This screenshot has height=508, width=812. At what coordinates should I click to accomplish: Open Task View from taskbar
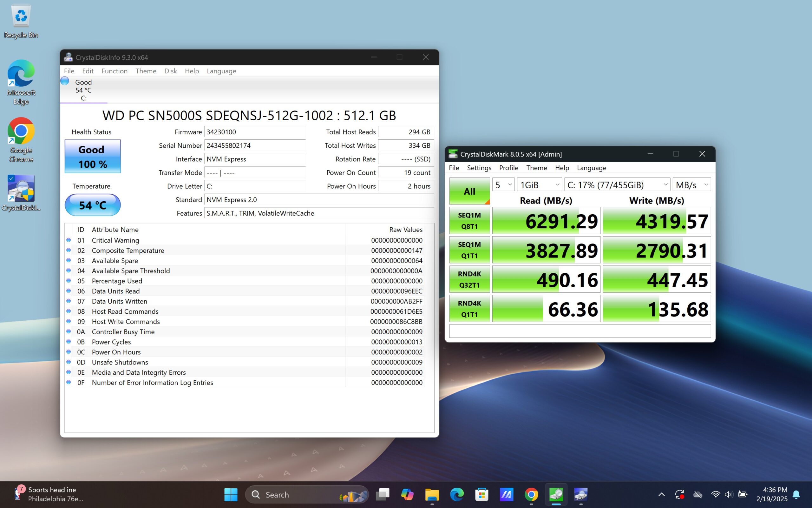click(x=382, y=495)
